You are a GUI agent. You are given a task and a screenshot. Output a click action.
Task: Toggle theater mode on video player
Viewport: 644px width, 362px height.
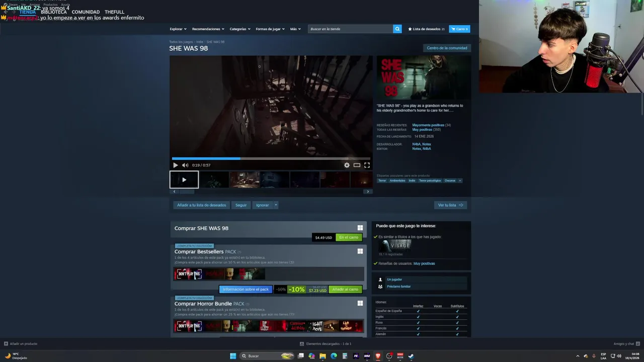[x=357, y=165]
